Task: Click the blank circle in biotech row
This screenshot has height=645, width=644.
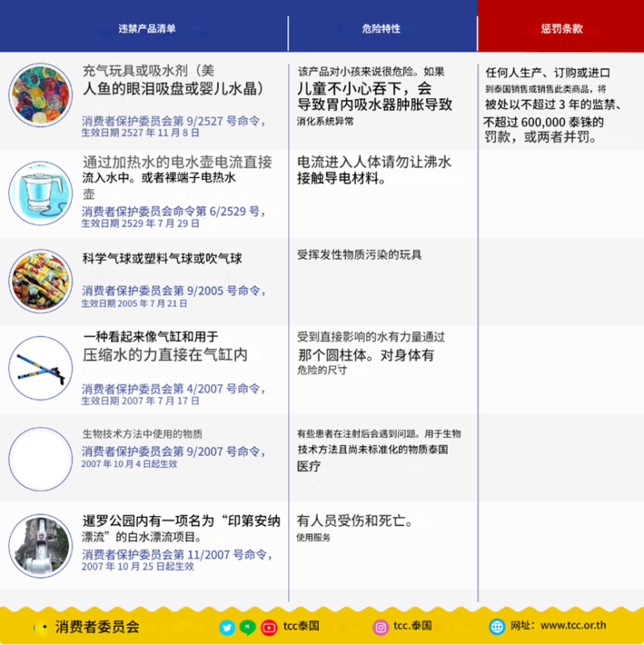Action: coord(39,457)
